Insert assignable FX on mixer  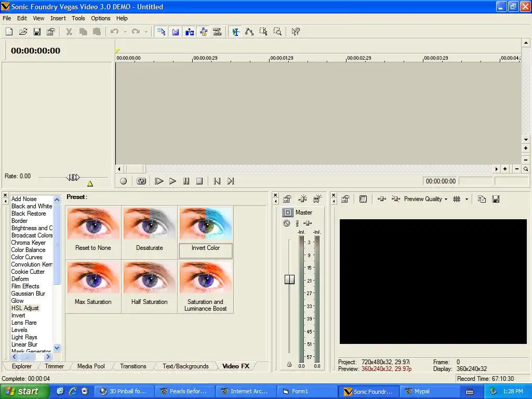(302, 199)
